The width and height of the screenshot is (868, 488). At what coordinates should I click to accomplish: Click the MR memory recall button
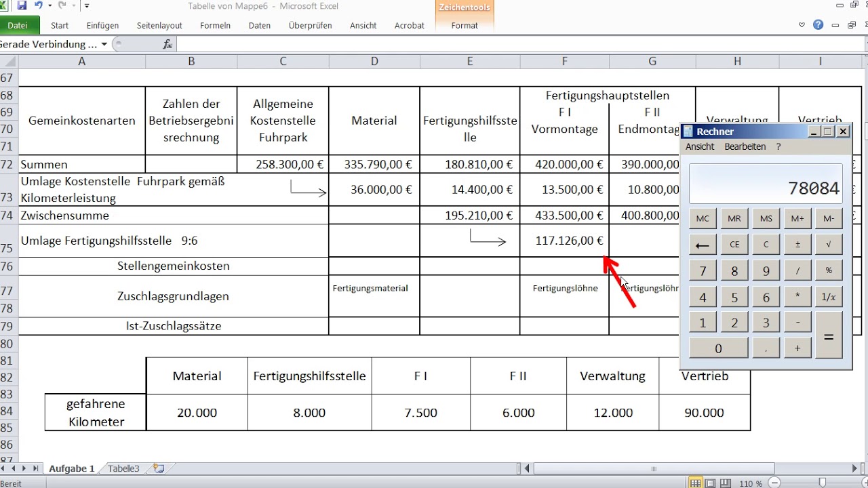[x=734, y=219]
